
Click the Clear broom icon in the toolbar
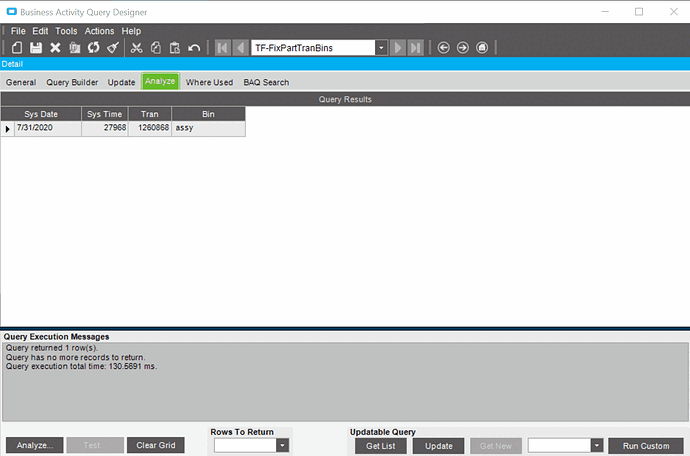[113, 48]
